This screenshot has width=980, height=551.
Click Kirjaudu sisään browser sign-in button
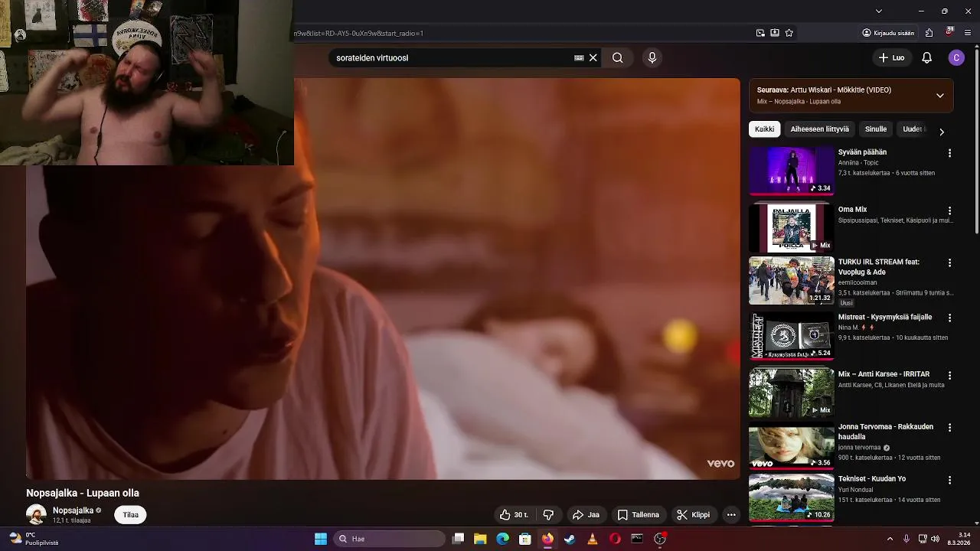click(x=888, y=33)
